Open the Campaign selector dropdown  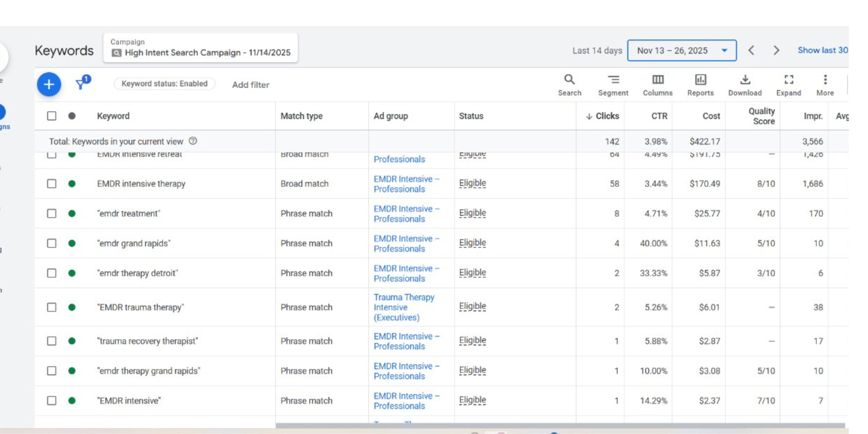pos(200,48)
